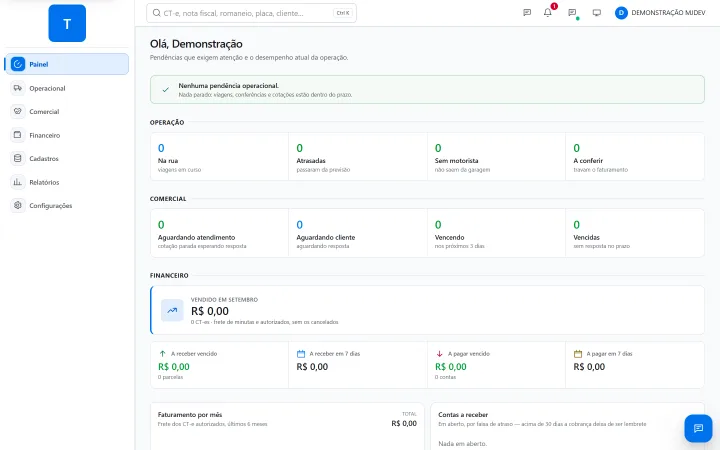
Task: Click the COMERCIAL section label
Action: (x=168, y=199)
